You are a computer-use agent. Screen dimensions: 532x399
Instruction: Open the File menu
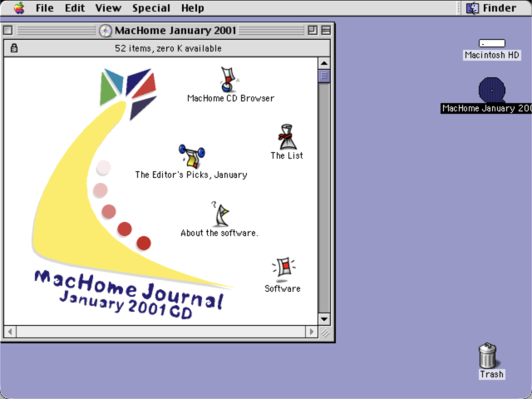pyautogui.click(x=44, y=7)
